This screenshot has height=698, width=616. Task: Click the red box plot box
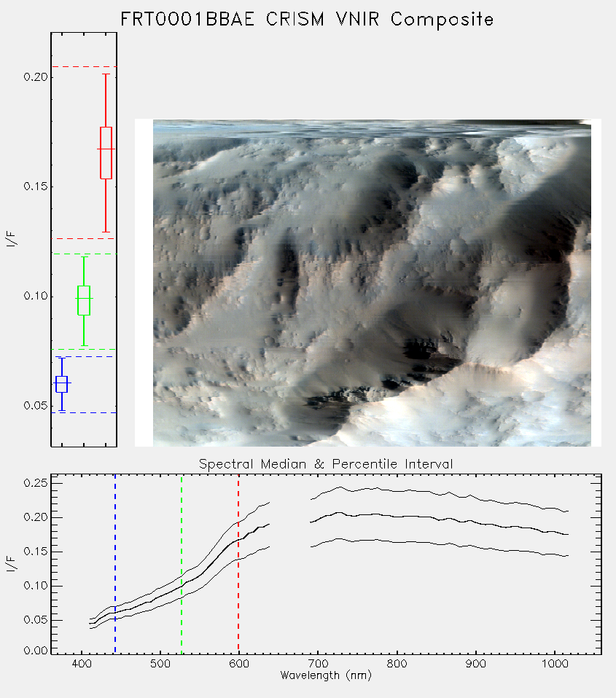tap(106, 153)
